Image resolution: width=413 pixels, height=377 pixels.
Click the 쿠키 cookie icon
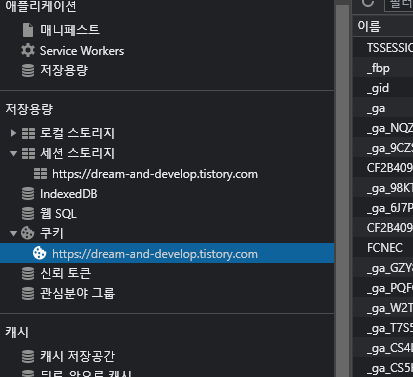[28, 233]
